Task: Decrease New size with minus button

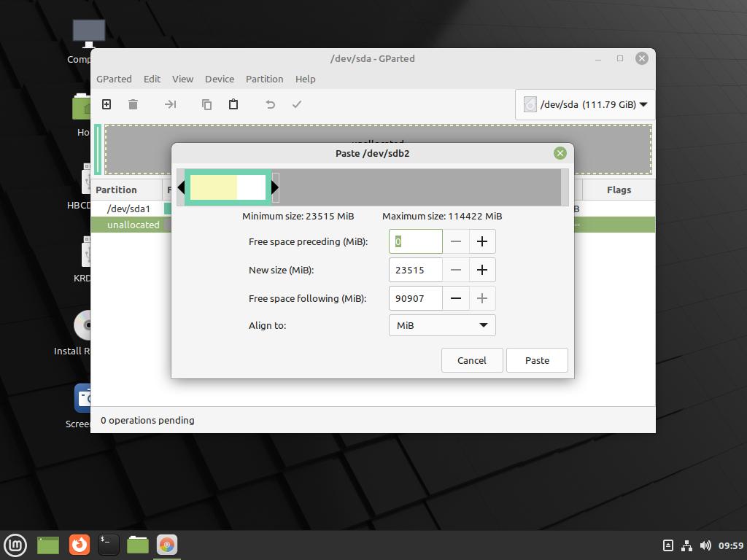Action: click(456, 270)
